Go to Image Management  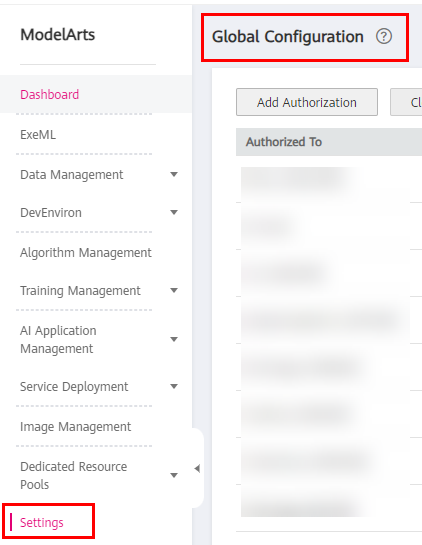[x=75, y=426]
